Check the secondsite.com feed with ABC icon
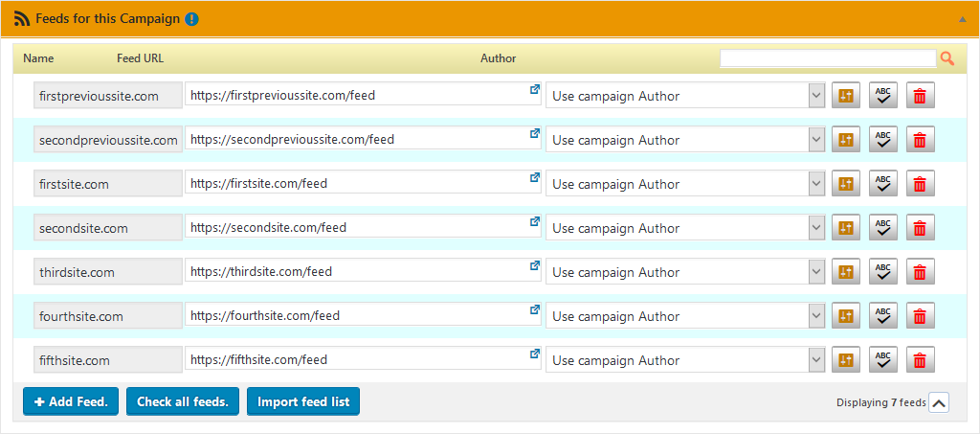 [882, 228]
